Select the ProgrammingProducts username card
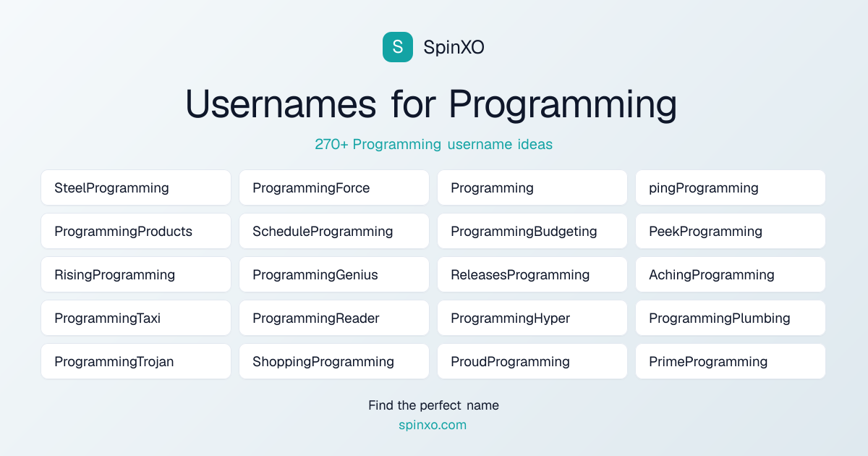The width and height of the screenshot is (868, 456). [136, 231]
